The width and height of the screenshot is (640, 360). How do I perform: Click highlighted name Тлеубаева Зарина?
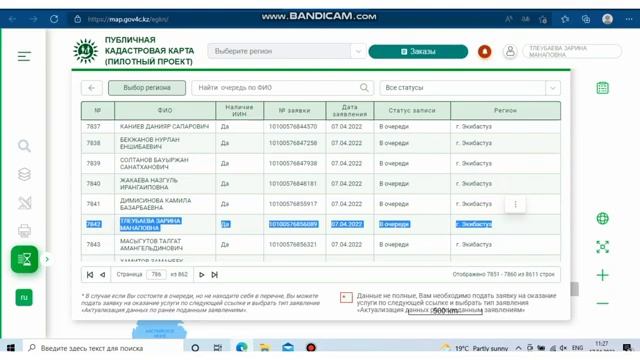tap(151, 224)
